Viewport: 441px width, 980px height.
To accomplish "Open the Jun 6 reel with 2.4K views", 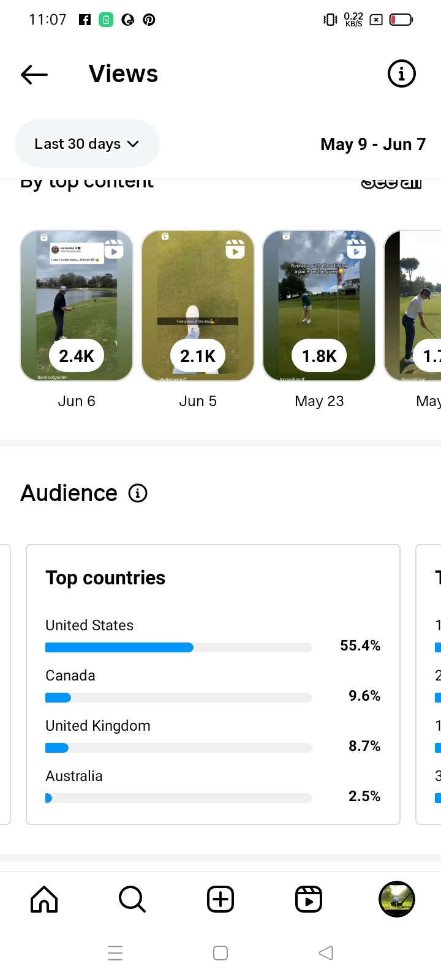I will pyautogui.click(x=77, y=306).
